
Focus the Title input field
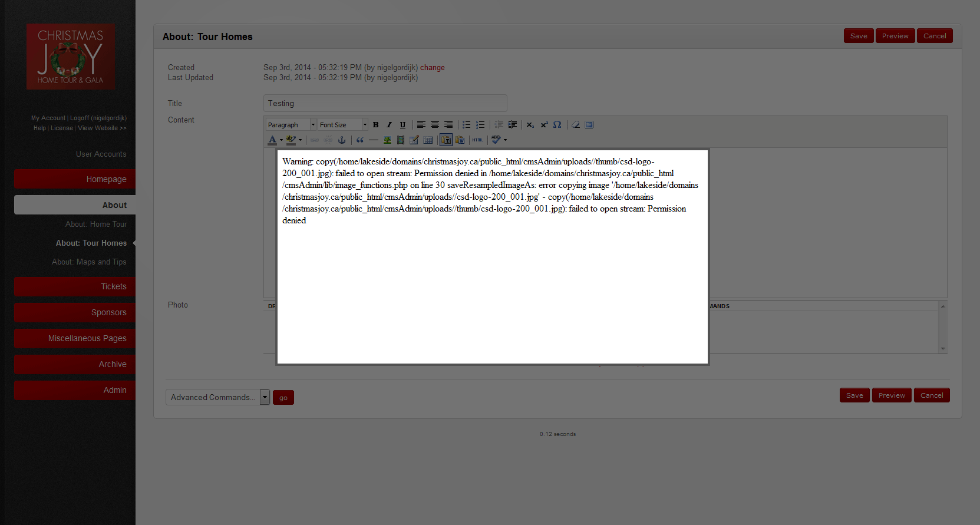point(385,103)
